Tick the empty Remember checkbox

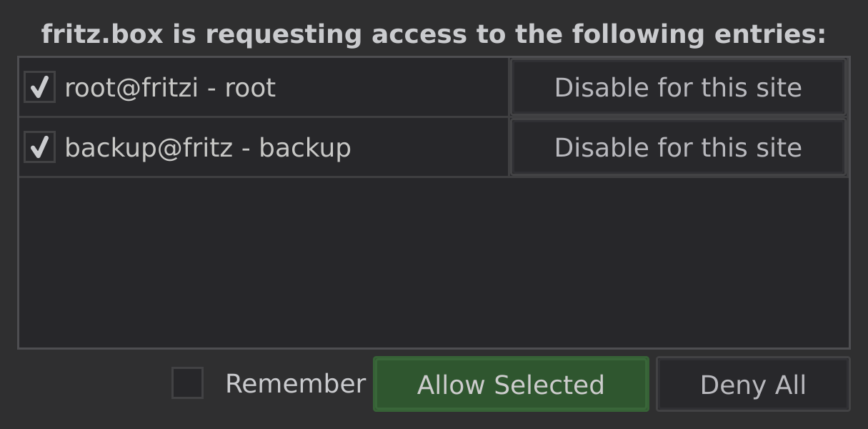(188, 384)
